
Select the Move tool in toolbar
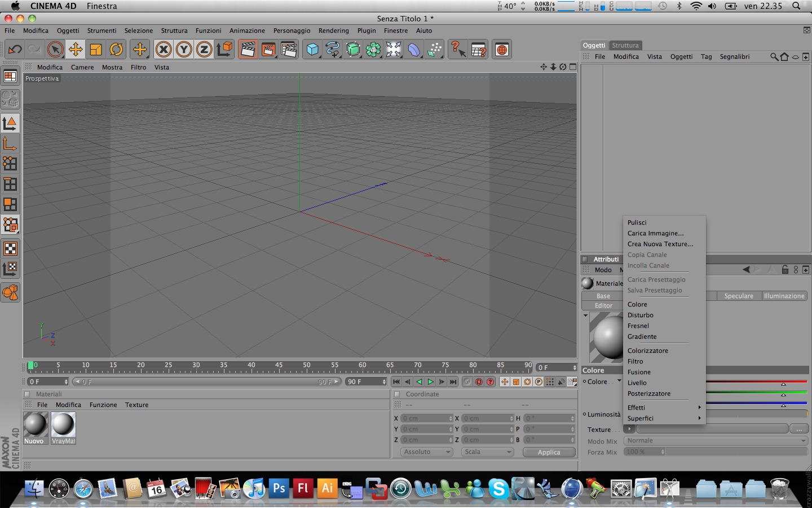pos(76,50)
